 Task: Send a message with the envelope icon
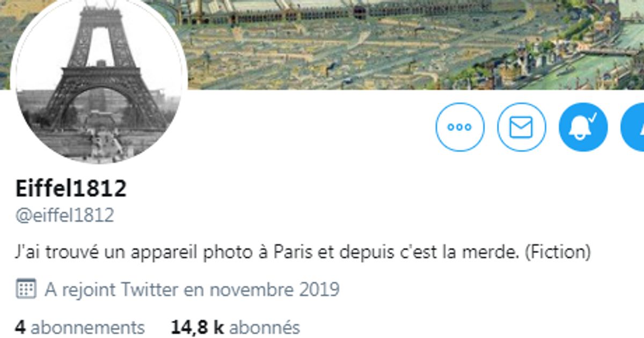point(522,127)
